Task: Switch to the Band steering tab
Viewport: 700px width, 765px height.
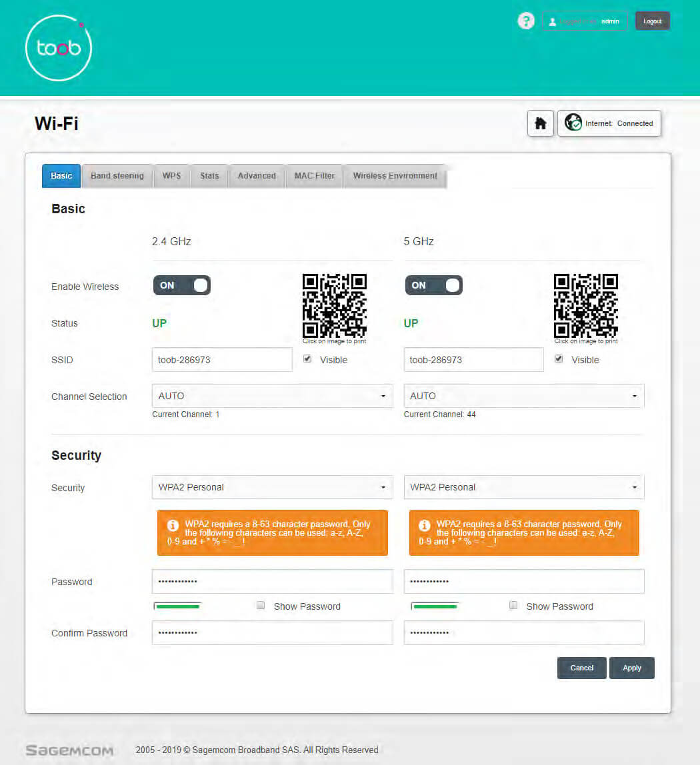Action: coord(117,176)
